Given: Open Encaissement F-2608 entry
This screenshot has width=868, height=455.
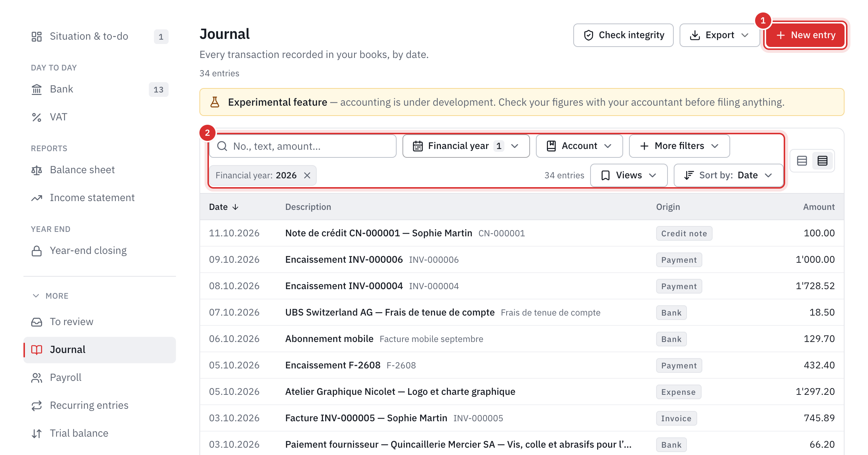Looking at the screenshot, I should coord(522,365).
